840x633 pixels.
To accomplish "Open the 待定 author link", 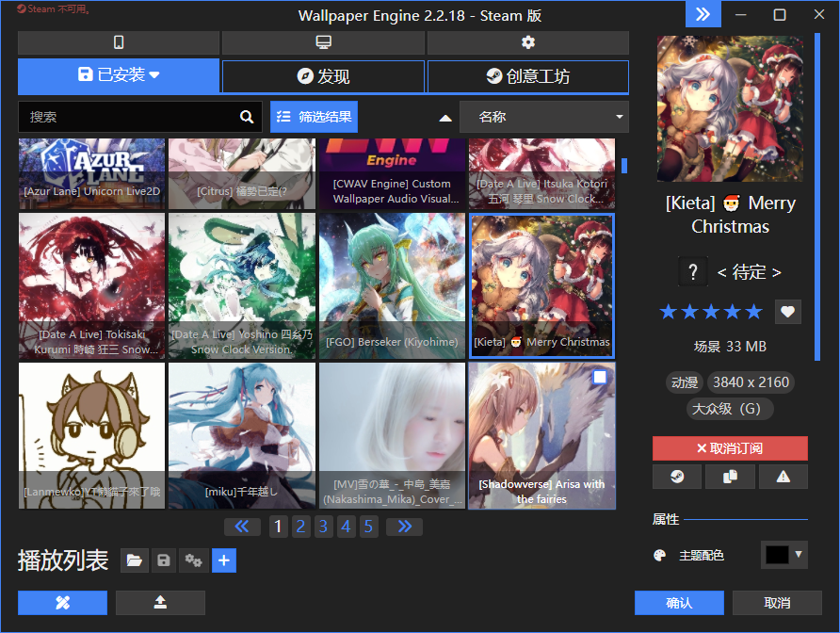I will pyautogui.click(x=749, y=272).
